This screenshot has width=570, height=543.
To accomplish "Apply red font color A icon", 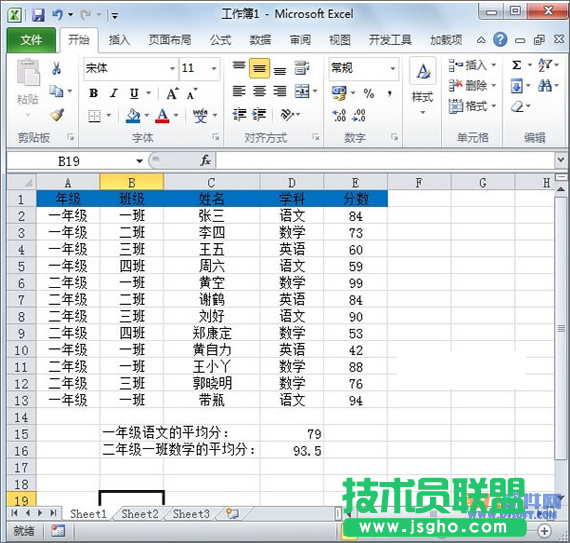I will [162, 116].
